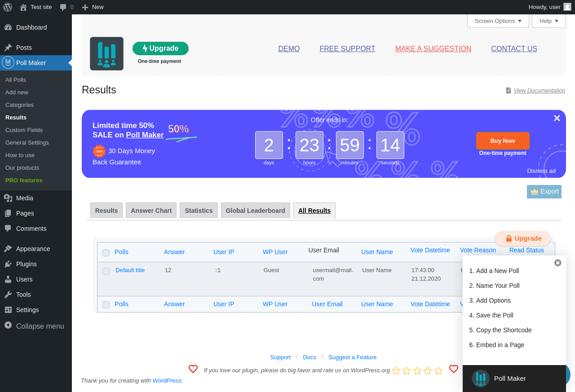Click the locked Upgrade button above table
Screen dimensions: 575x392
coord(523,238)
